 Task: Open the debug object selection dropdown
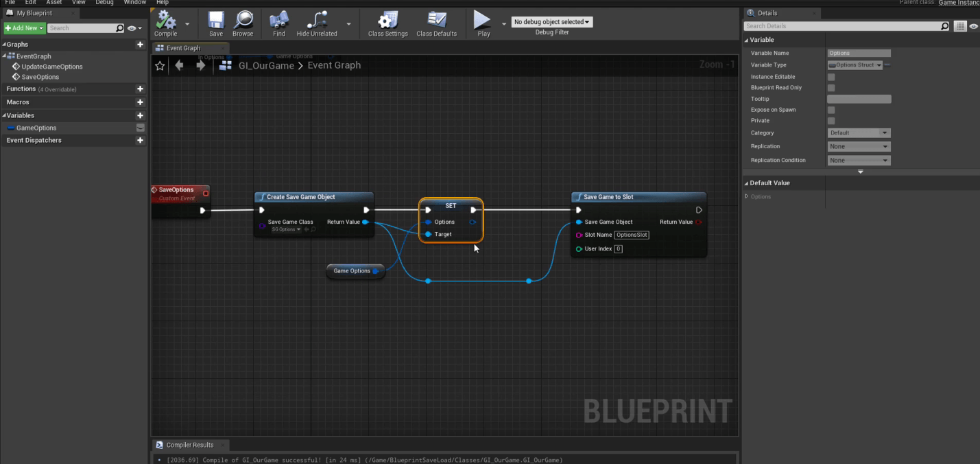point(552,21)
